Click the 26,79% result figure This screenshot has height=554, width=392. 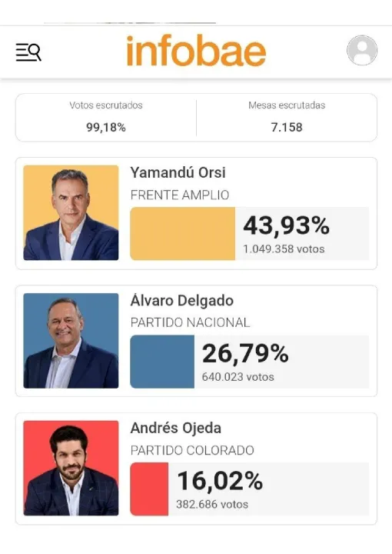[245, 354]
